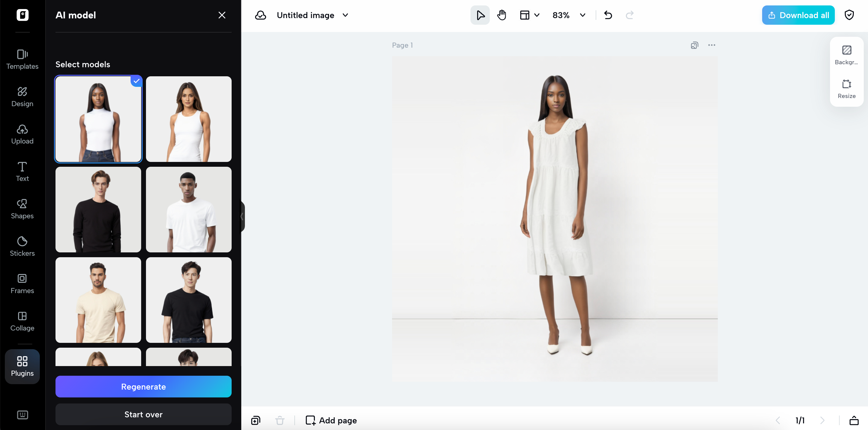The height and width of the screenshot is (430, 868).
Task: Open the canvas layout view dropdown
Action: tap(529, 15)
